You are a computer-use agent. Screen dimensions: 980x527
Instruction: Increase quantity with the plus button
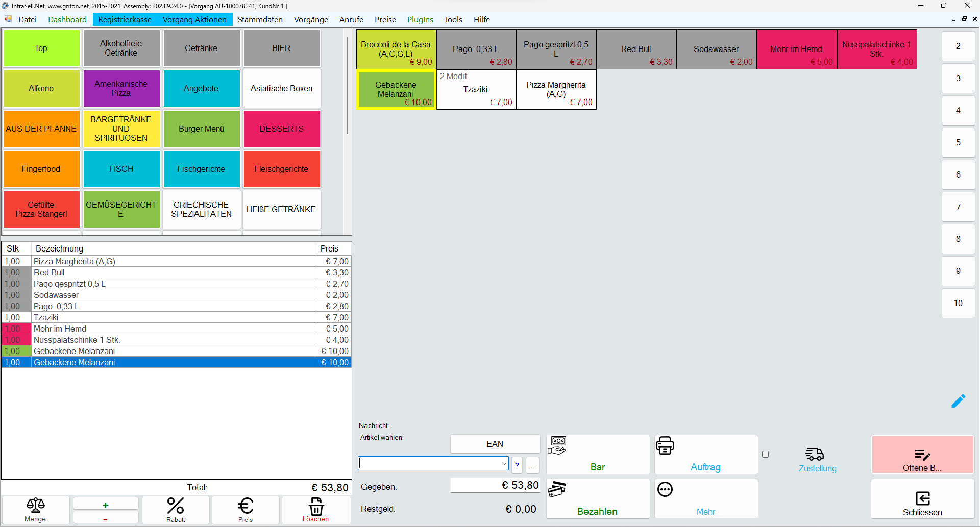[x=106, y=504]
